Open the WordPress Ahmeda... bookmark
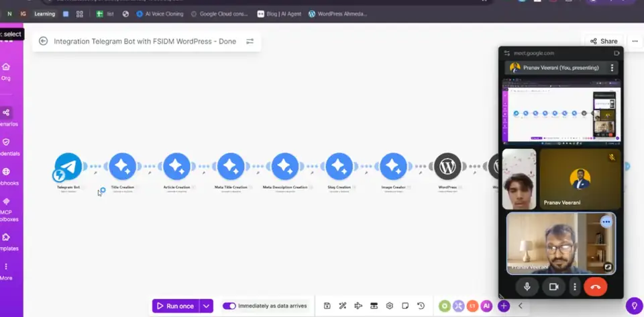Viewport: 644px width, 317px height. click(337, 14)
